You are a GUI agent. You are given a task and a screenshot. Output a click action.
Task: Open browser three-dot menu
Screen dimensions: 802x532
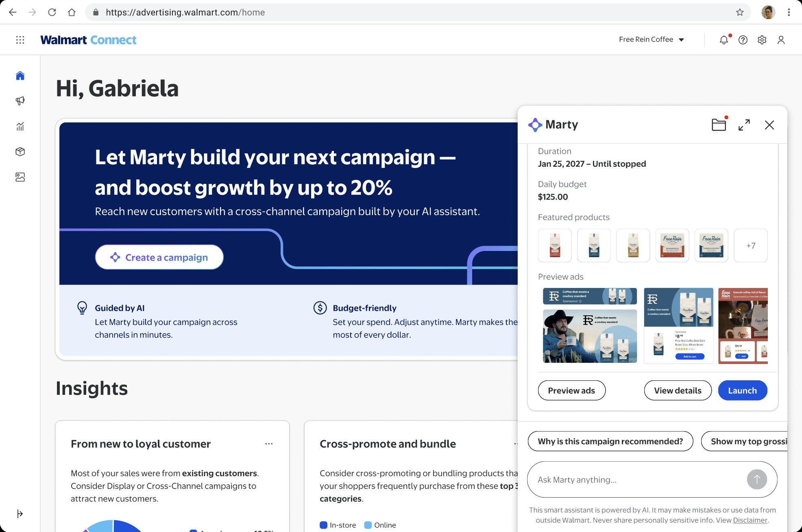tap(789, 12)
